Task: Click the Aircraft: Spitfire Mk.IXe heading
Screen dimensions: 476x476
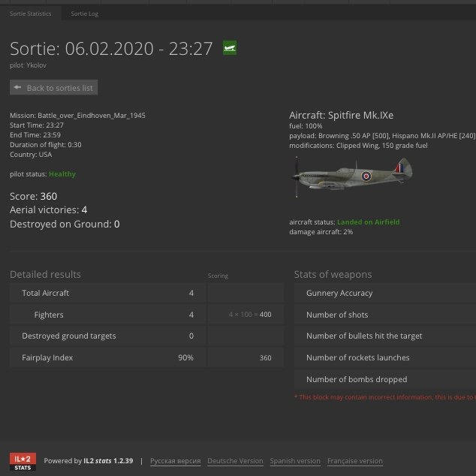Action: click(341, 115)
